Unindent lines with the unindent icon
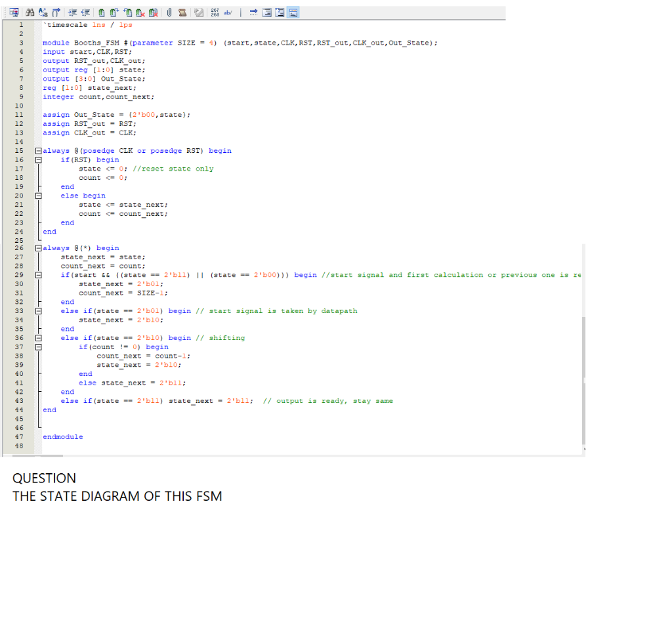Viewport: 672px width, 634px height. (x=86, y=12)
